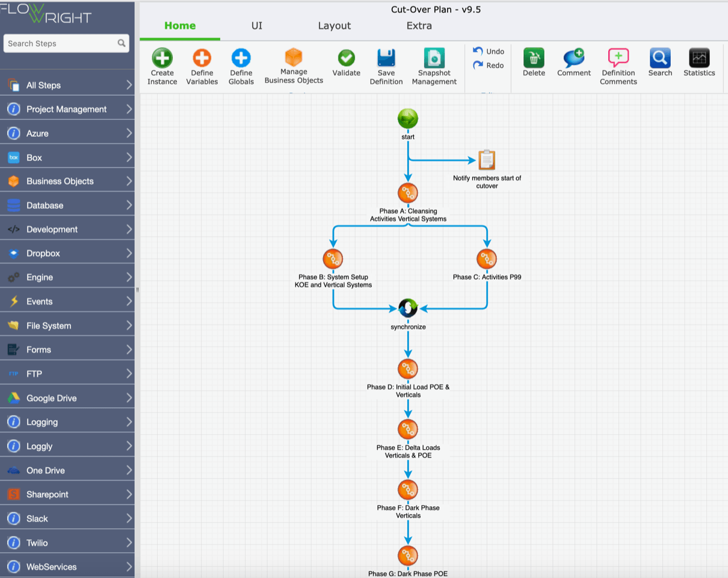This screenshot has width=728, height=578.
Task: Click the Redo button
Action: 489,66
